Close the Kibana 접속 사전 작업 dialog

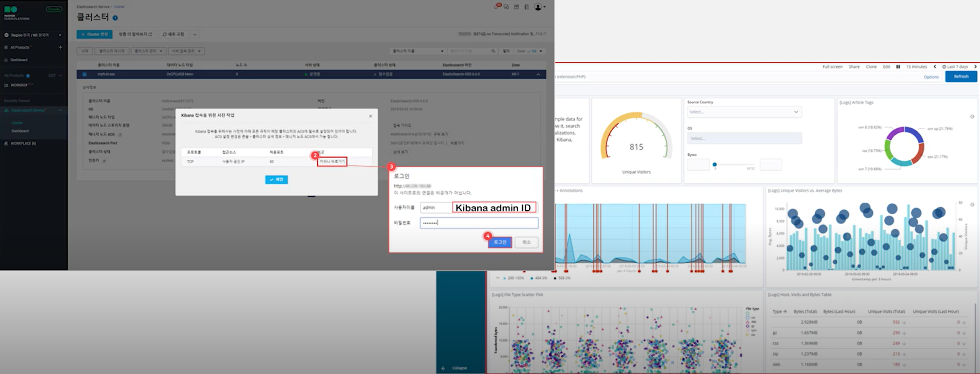click(x=371, y=116)
